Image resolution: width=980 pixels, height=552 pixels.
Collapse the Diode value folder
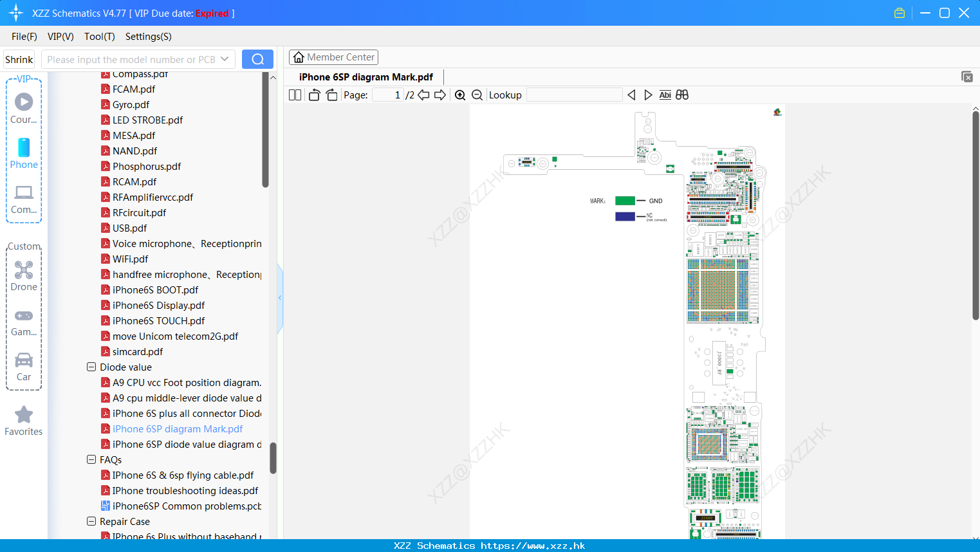91,367
